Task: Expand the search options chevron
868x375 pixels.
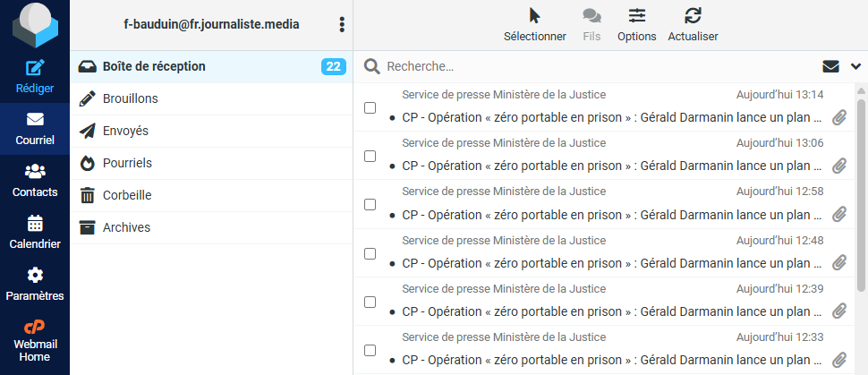Action: (x=855, y=66)
